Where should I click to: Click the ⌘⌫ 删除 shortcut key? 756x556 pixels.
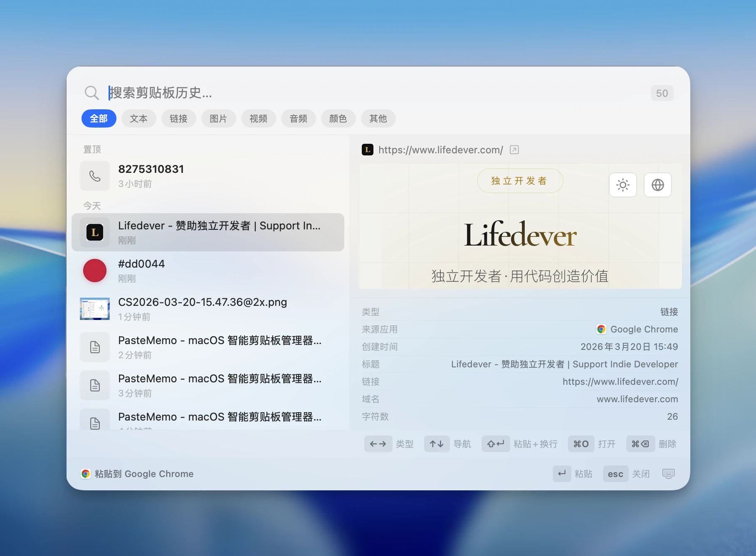click(x=640, y=444)
